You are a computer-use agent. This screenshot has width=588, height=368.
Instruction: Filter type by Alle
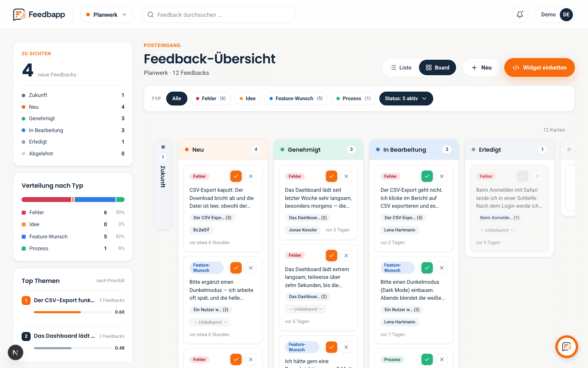coord(177,98)
